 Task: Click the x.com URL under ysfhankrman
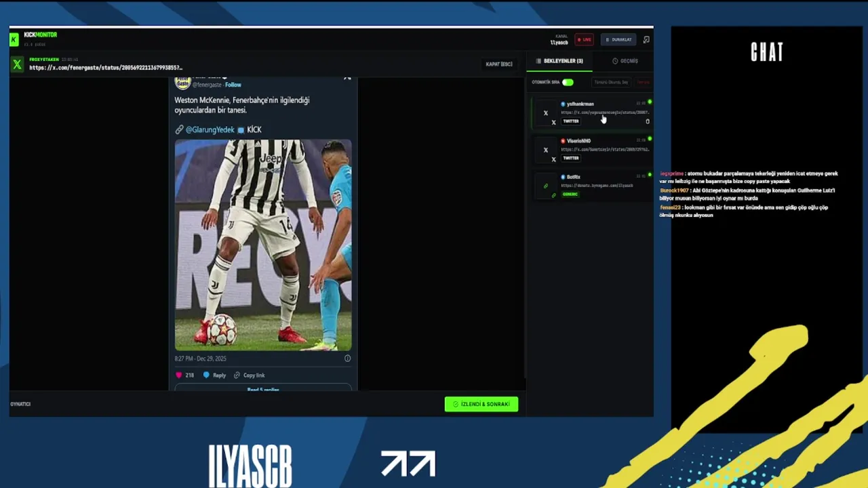click(605, 113)
